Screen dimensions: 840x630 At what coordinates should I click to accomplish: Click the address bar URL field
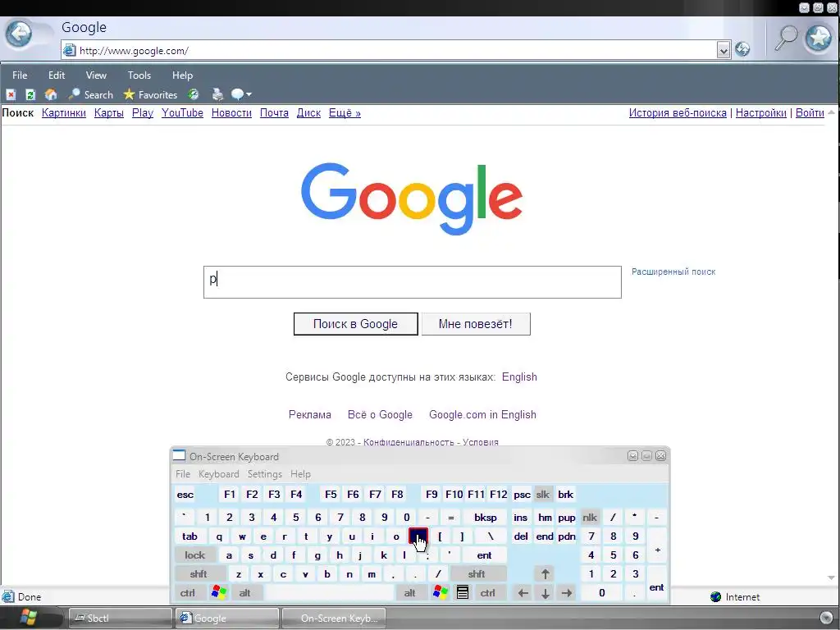point(396,50)
